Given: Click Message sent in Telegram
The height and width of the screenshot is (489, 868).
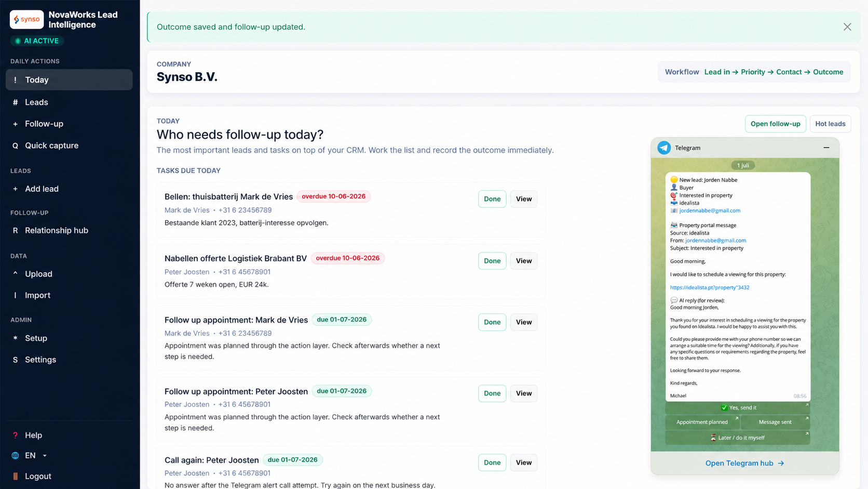Looking at the screenshot, I should click(775, 422).
